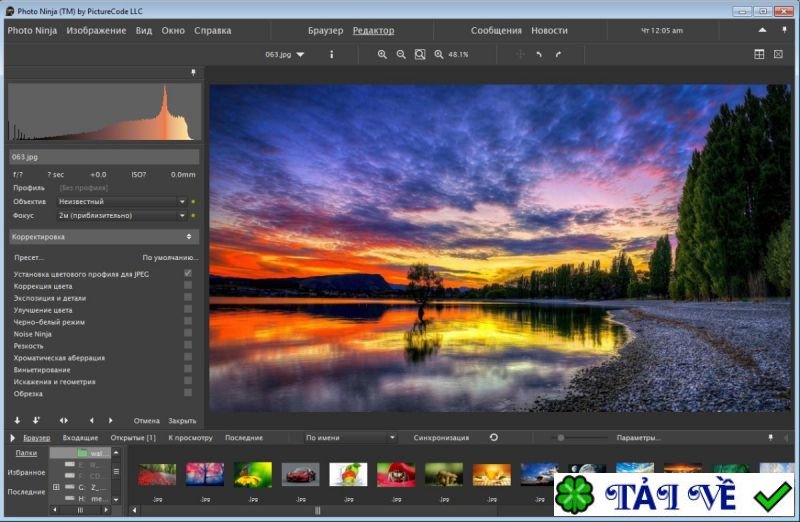Click the Параметры... button

click(638, 437)
